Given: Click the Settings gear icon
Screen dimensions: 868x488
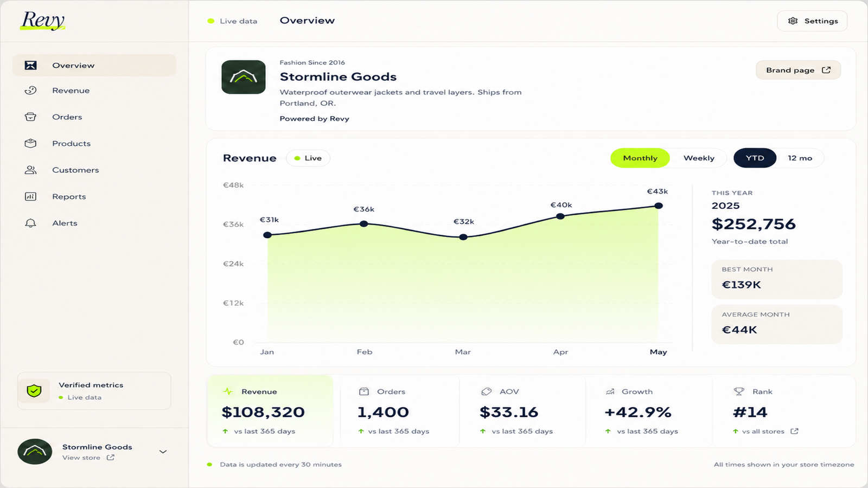Looking at the screenshot, I should pyautogui.click(x=793, y=21).
